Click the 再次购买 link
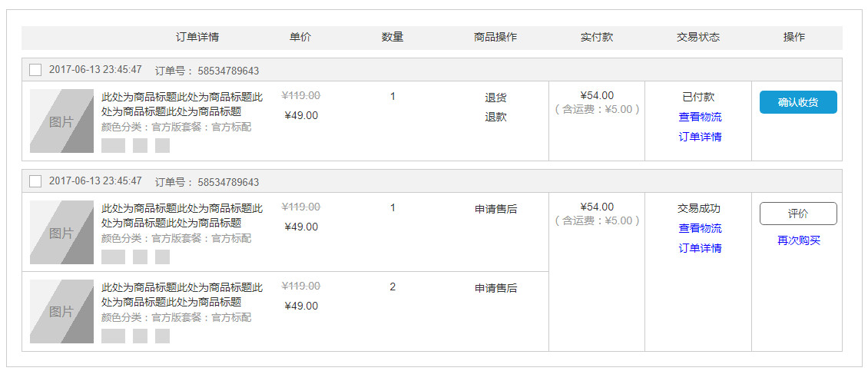 (798, 240)
